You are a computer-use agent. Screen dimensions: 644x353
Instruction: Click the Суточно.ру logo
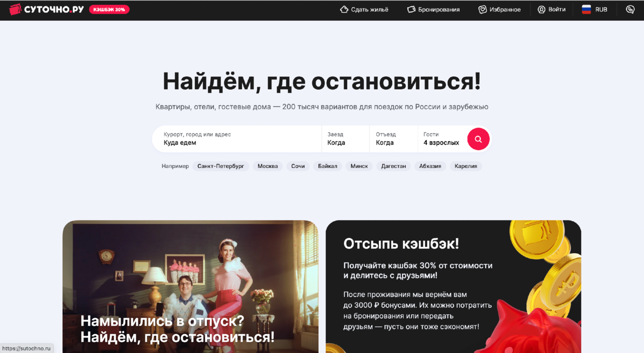[x=47, y=9]
